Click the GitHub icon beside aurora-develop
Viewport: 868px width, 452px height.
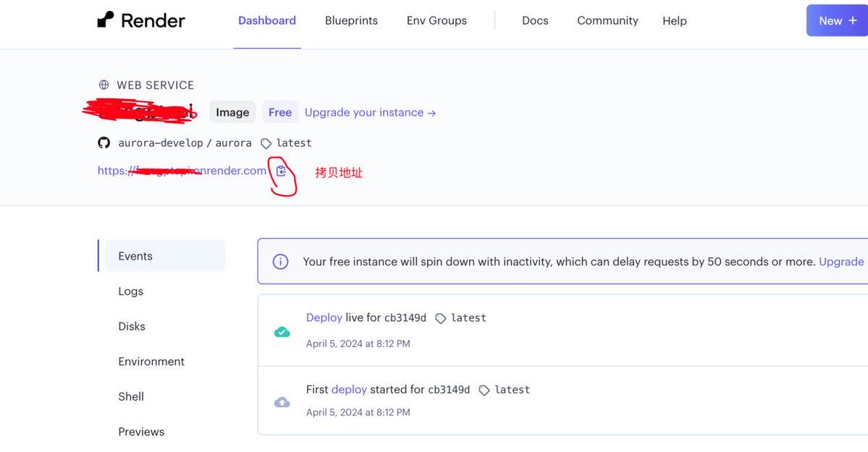[x=104, y=142]
